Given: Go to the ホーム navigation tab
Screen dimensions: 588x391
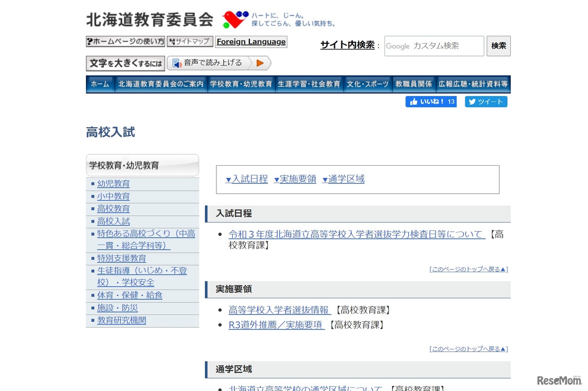Looking at the screenshot, I should coord(100,84).
